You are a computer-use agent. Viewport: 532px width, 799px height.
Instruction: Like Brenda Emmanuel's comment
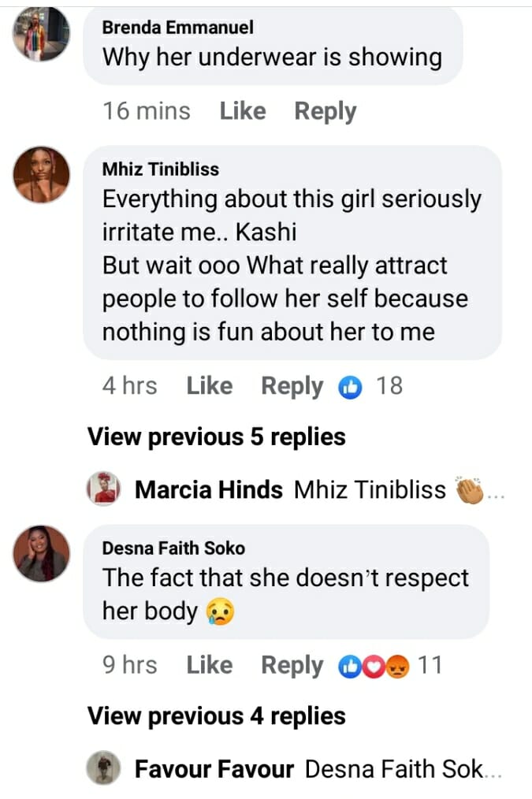pyautogui.click(x=242, y=111)
